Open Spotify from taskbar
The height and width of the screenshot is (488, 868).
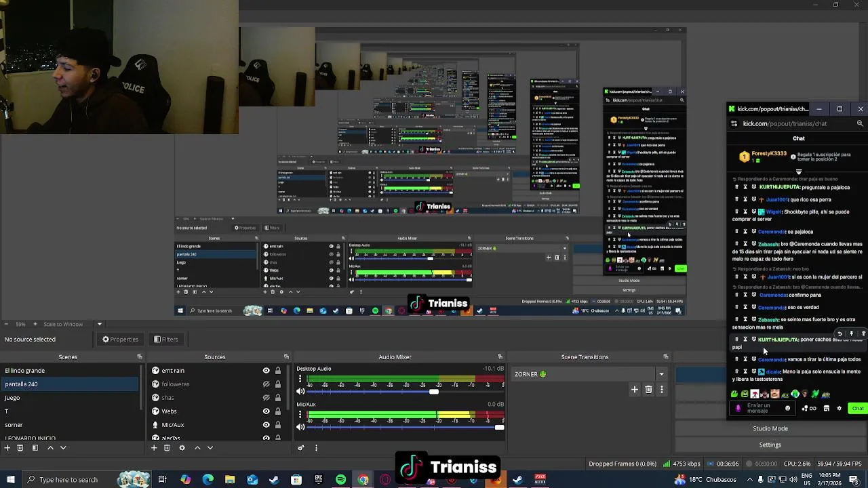[x=341, y=480]
